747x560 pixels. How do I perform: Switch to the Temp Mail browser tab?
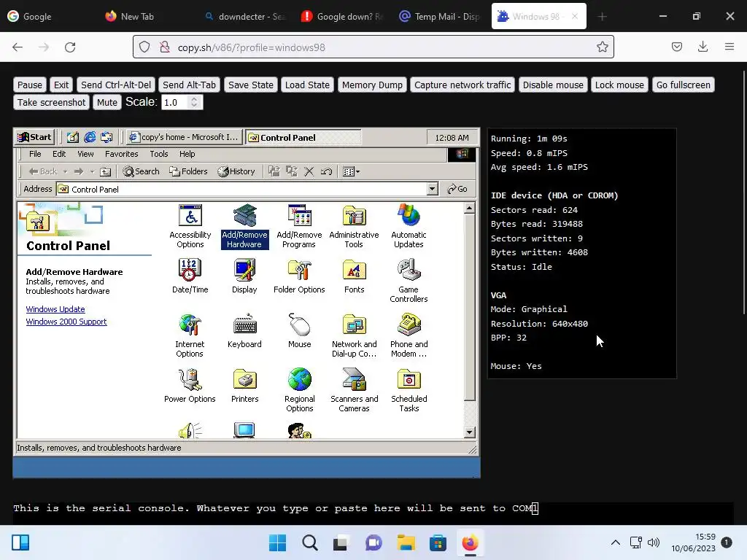click(x=440, y=16)
